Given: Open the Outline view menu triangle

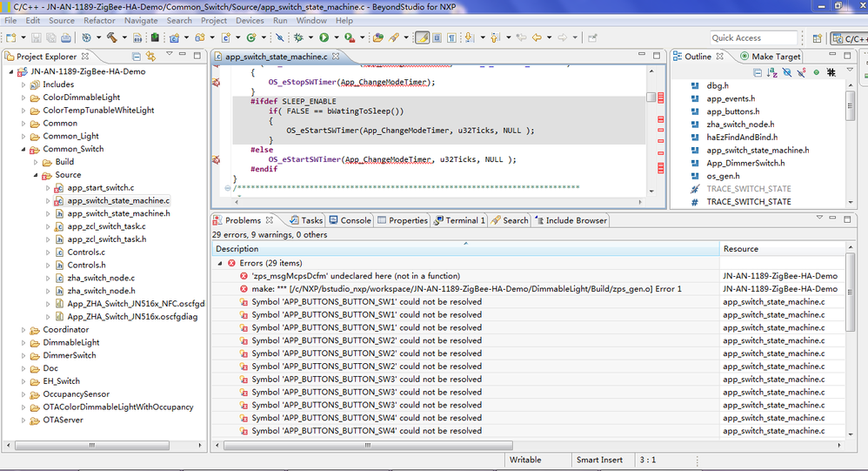Looking at the screenshot, I should point(850,70).
